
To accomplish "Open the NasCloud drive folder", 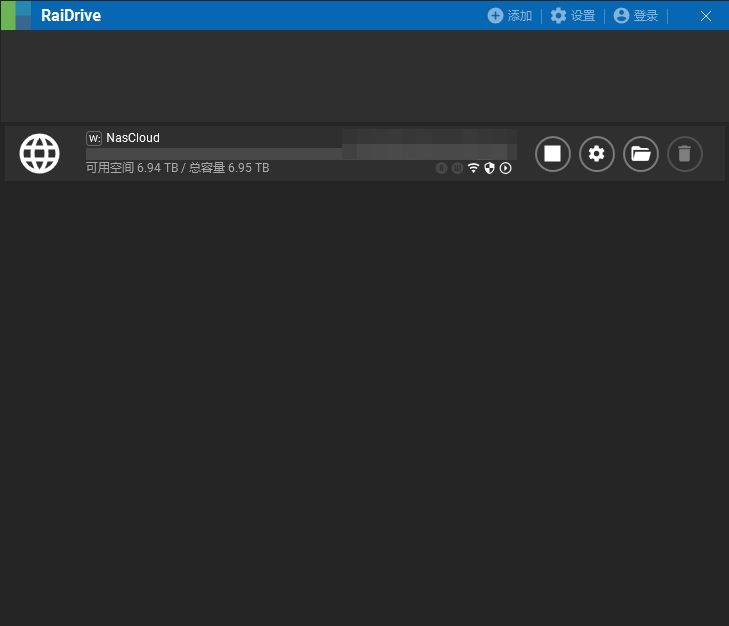I will click(x=641, y=153).
